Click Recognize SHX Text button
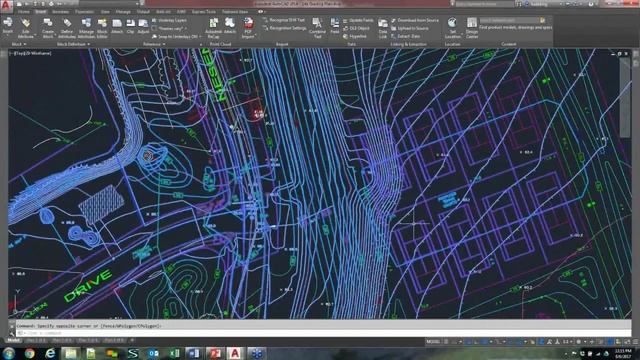Screen dimensions: 640x360 (x=284, y=20)
